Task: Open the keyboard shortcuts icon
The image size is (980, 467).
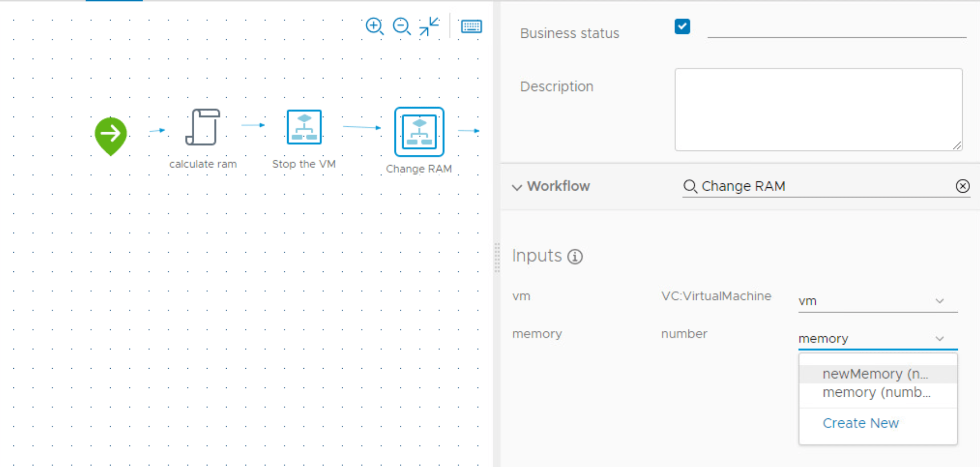Action: click(x=471, y=26)
